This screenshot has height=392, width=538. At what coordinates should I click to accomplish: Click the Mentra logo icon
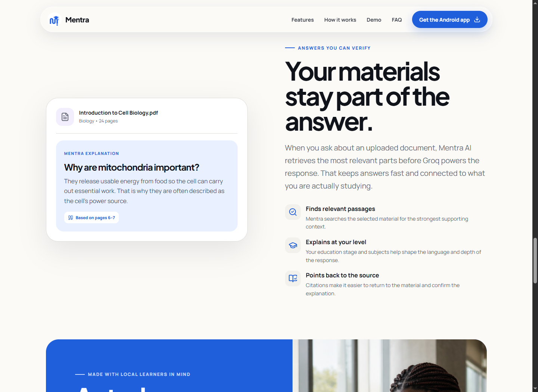55,20
